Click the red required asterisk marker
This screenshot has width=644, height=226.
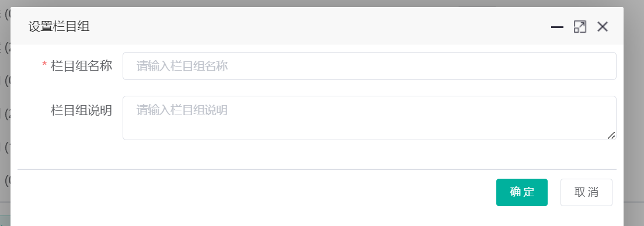click(x=45, y=64)
